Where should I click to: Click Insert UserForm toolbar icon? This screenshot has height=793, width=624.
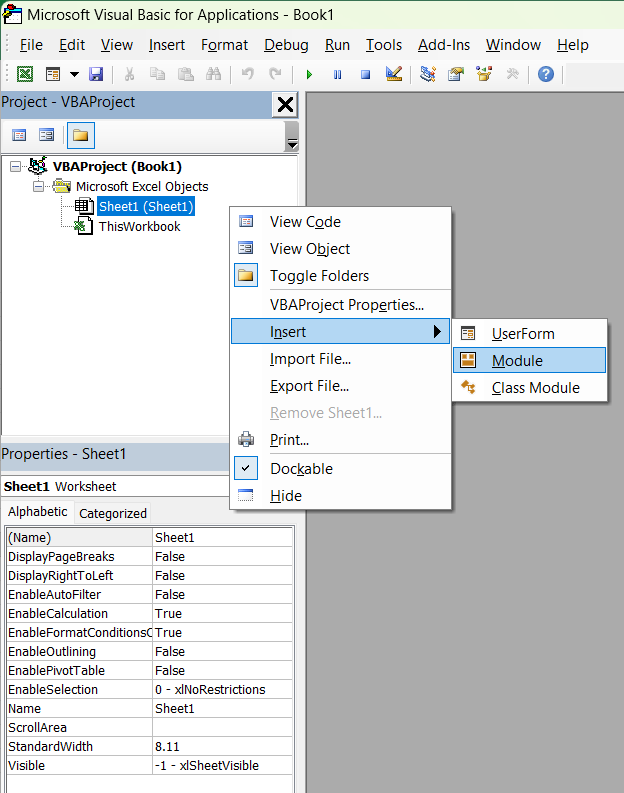pos(53,74)
